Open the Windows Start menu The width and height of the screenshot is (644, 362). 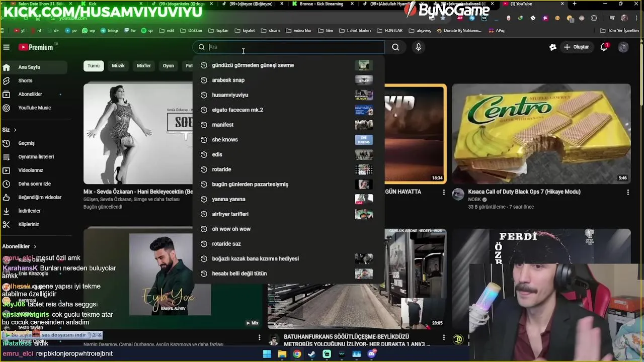click(267, 354)
